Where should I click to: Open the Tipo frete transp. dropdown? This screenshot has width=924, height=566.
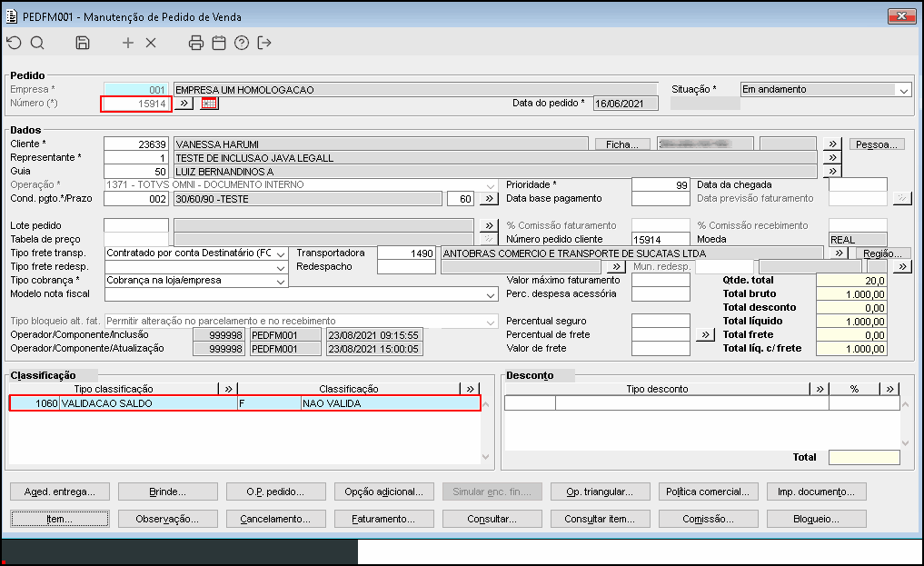tap(280, 253)
